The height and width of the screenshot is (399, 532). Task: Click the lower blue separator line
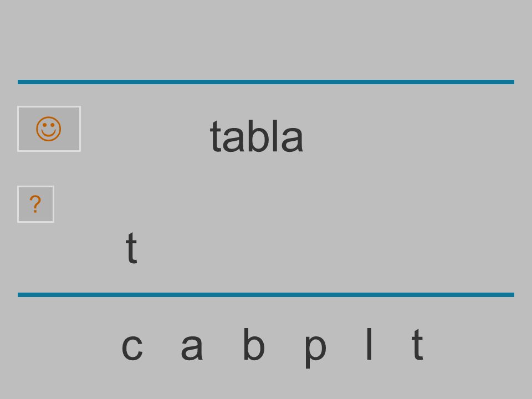tap(266, 294)
